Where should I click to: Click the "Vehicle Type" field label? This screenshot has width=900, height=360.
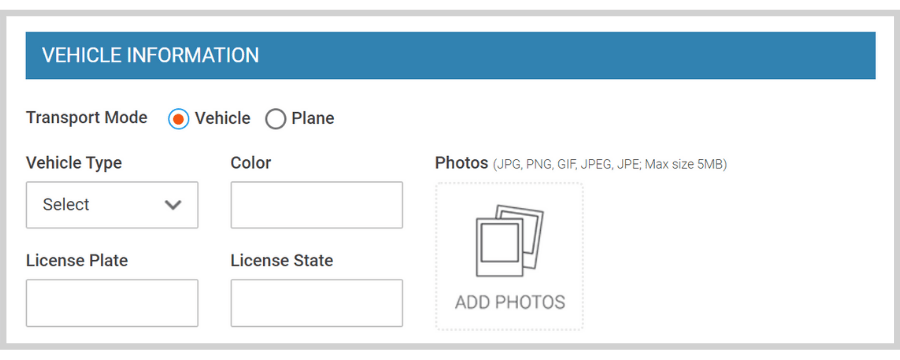coord(74,163)
